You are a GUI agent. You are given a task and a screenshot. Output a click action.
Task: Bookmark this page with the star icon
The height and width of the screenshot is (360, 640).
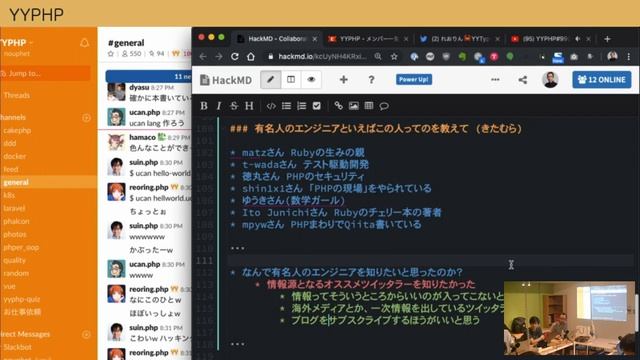[394, 57]
